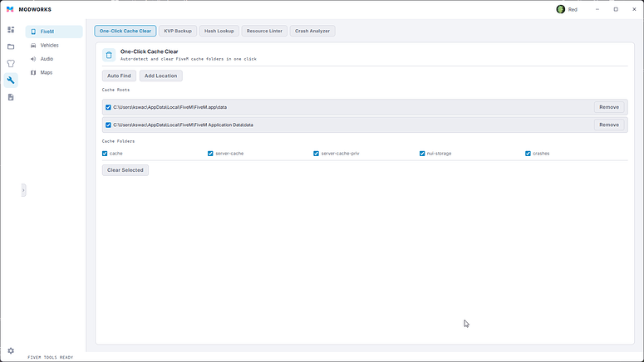Open the dashboard icon in the left rail
644x362 pixels.
[11, 30]
